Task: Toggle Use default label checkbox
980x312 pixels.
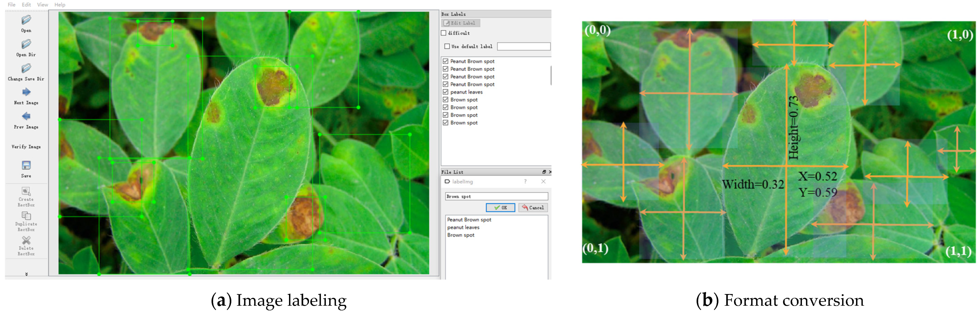Action: pyautogui.click(x=447, y=46)
